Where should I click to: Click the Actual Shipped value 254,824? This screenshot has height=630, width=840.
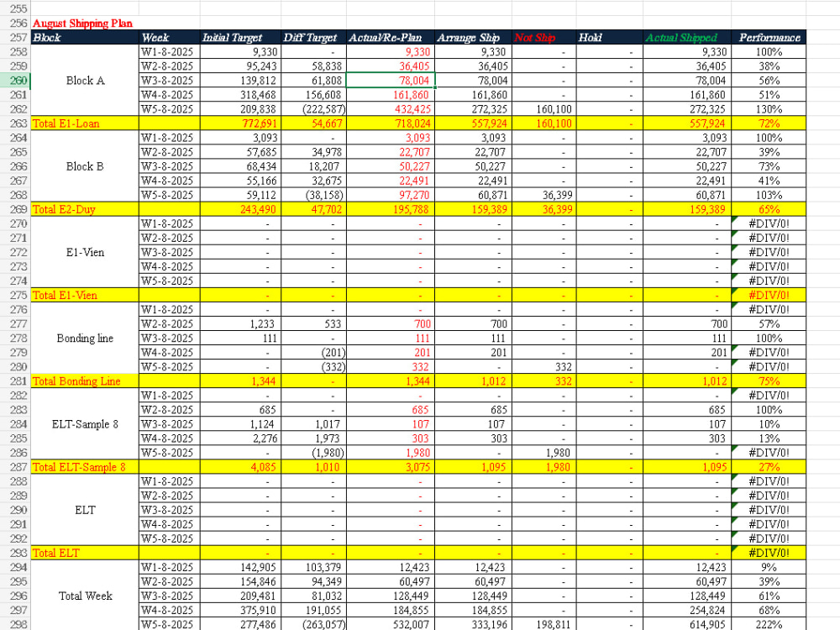(x=687, y=610)
